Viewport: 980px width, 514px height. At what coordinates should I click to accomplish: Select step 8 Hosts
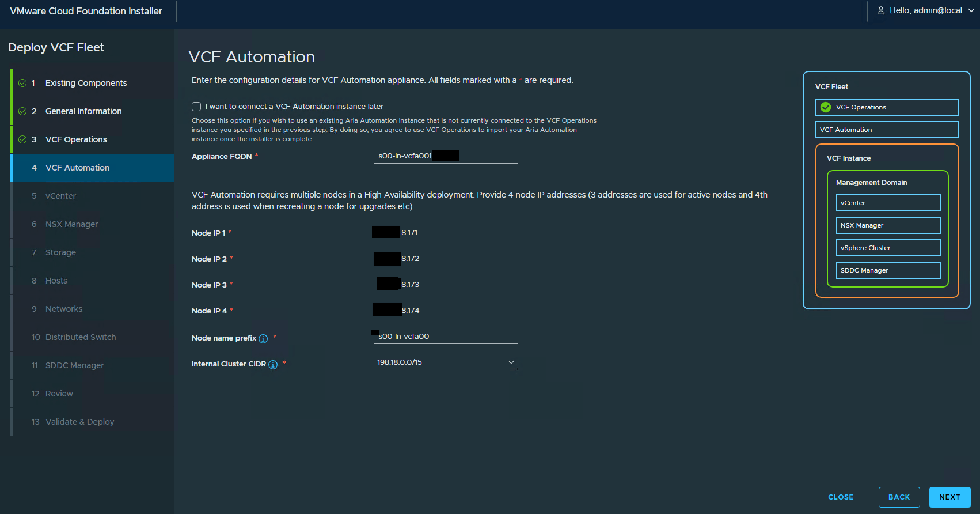coord(92,281)
